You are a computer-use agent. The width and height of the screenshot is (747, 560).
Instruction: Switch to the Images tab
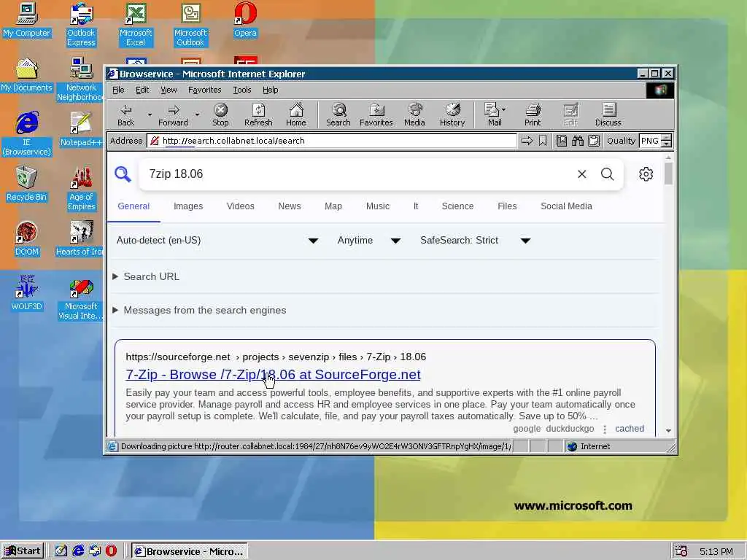(188, 206)
